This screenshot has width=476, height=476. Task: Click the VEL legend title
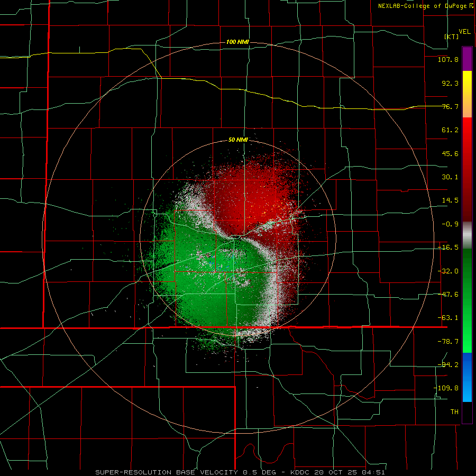pyautogui.click(x=464, y=31)
